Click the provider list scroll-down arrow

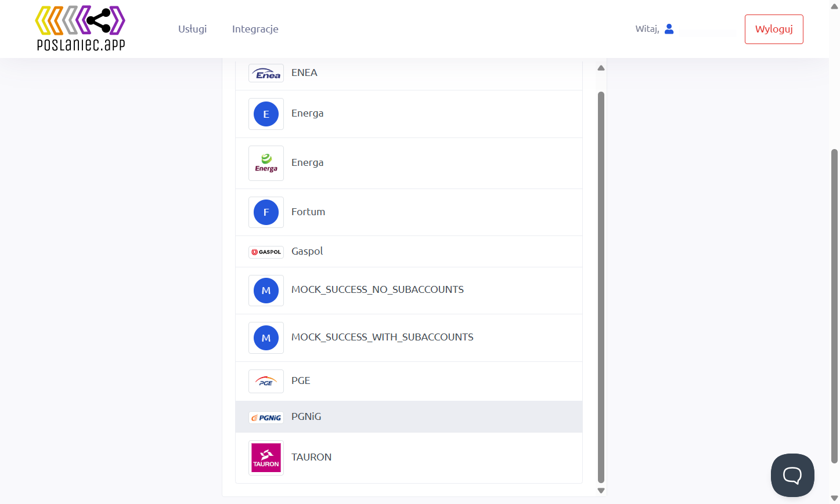click(601, 491)
